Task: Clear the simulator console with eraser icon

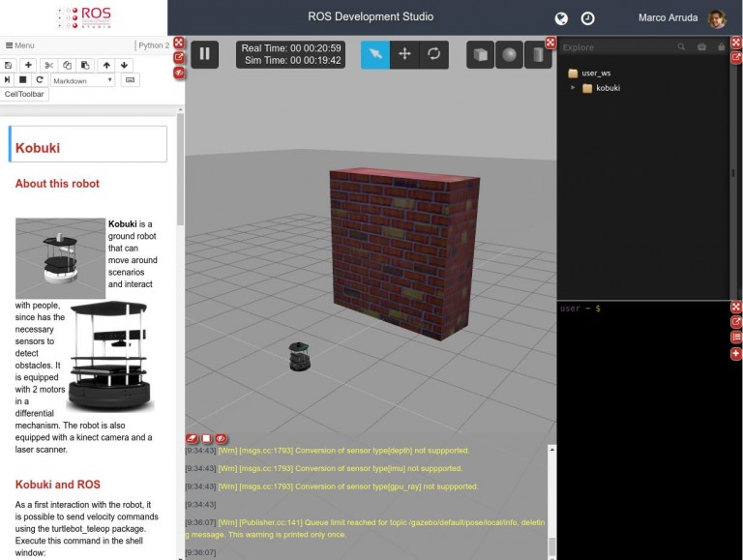Action: [192, 439]
